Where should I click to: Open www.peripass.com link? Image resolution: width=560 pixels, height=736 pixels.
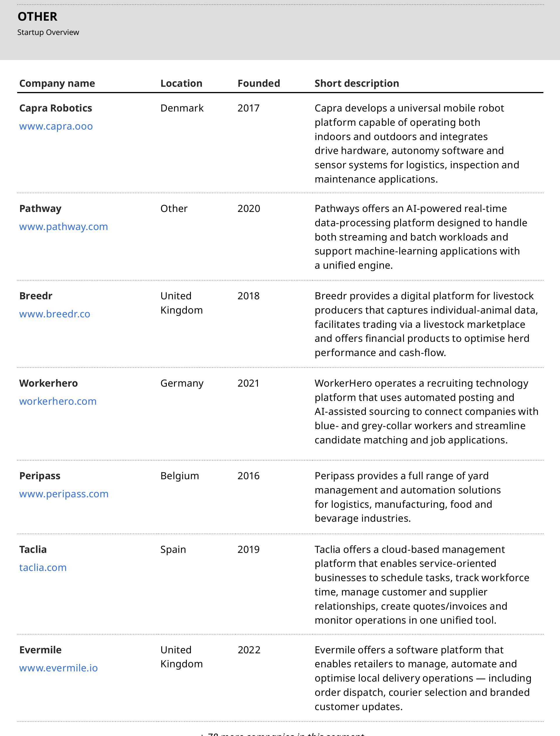point(64,494)
